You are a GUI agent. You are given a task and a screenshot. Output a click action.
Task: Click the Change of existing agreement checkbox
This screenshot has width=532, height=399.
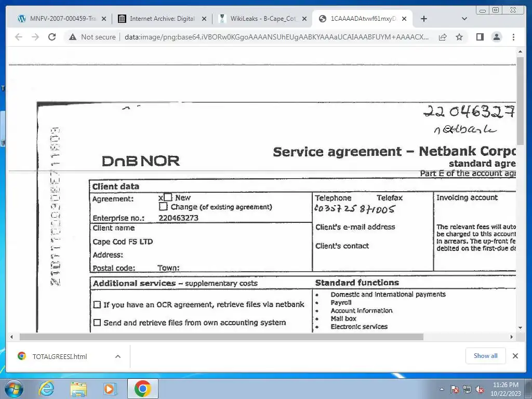[163, 206]
